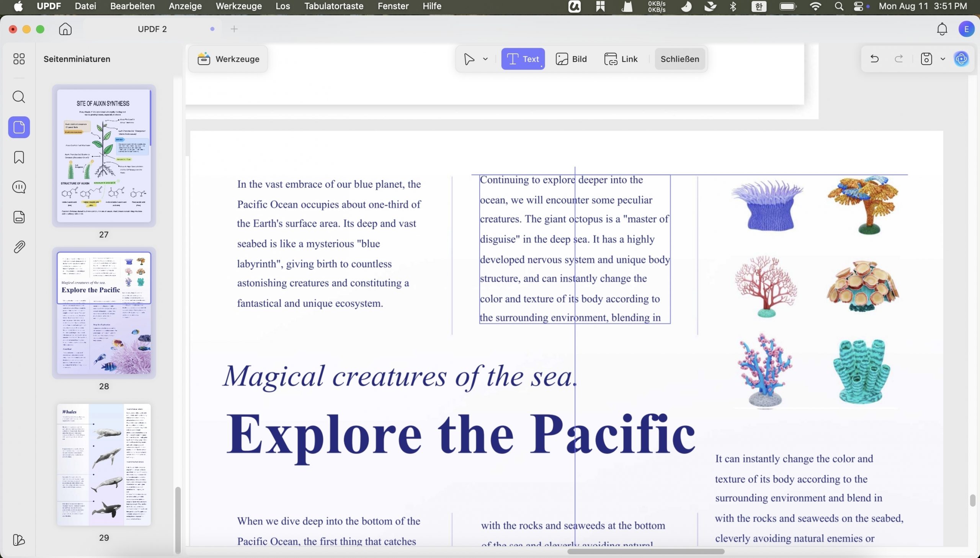Click the thumbnails panel vertical scrollbar

(178, 520)
